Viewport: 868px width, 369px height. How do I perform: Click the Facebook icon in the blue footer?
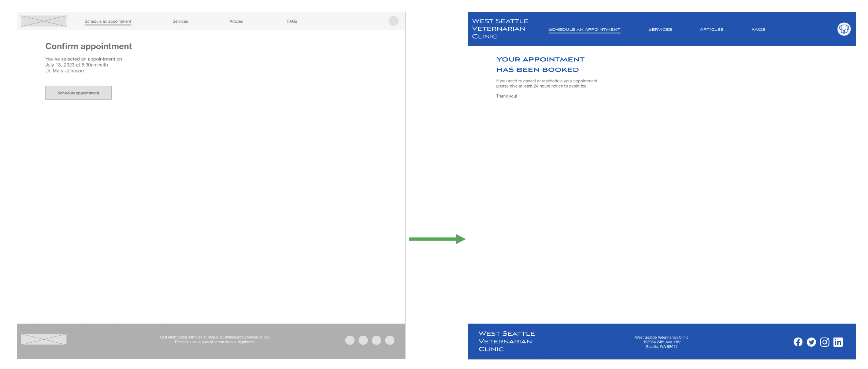[798, 342]
